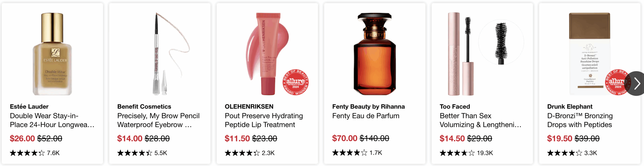
Task: Open Precisely, My Brow Pencil title link
Action: (x=158, y=120)
